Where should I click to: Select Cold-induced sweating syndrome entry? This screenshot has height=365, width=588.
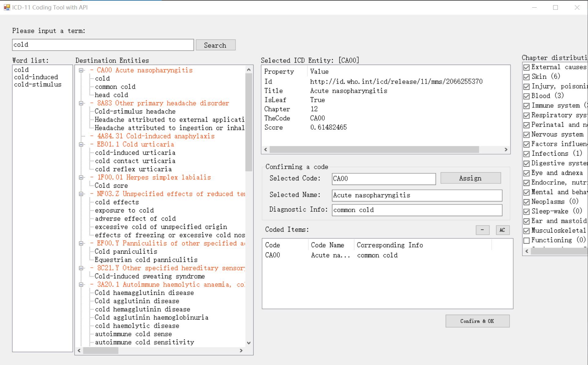pyautogui.click(x=150, y=276)
